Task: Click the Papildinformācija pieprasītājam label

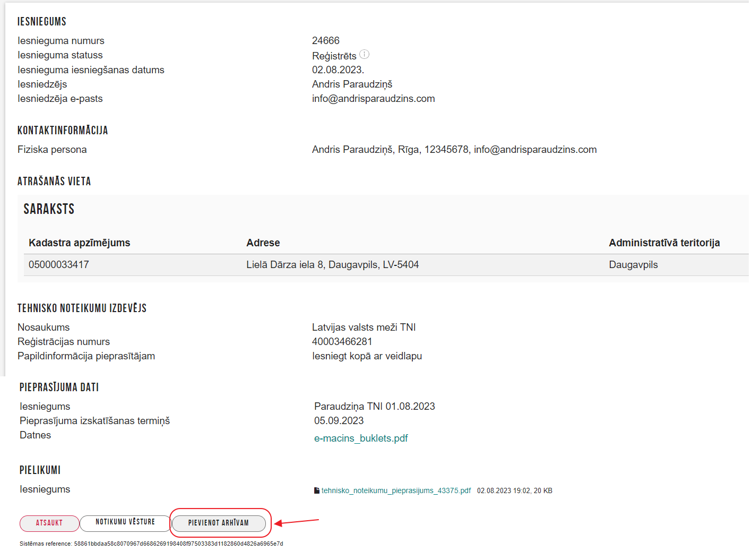Action: [87, 356]
